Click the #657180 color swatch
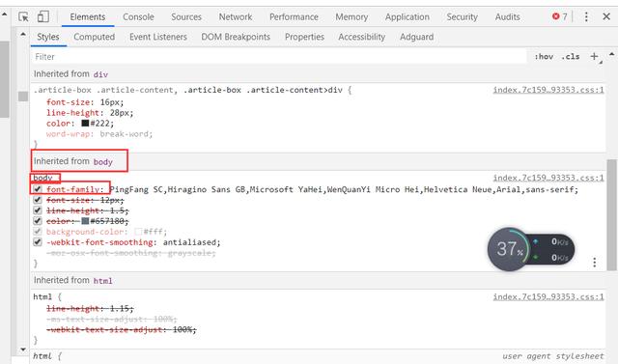 [x=85, y=221]
